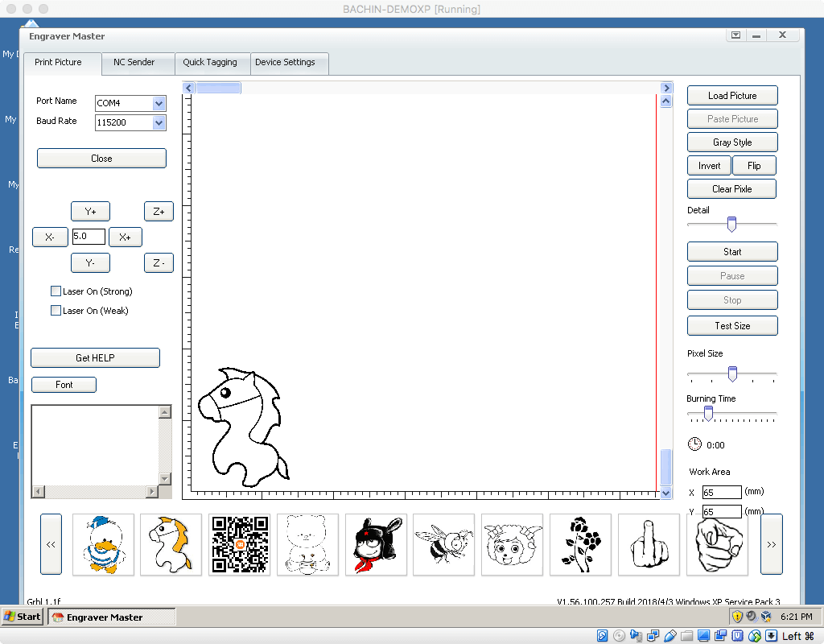Click the canvas tab scroll left arrow
This screenshot has height=644, width=824.
[188, 88]
